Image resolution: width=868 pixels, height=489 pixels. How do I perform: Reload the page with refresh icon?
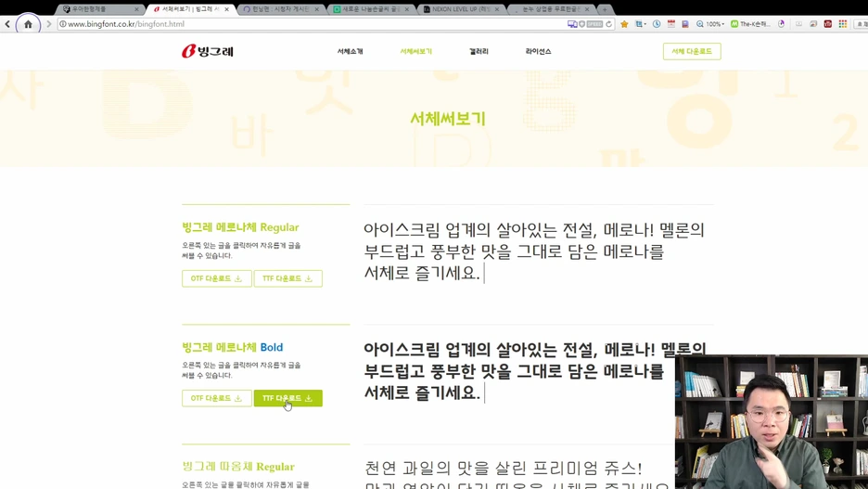click(x=609, y=24)
